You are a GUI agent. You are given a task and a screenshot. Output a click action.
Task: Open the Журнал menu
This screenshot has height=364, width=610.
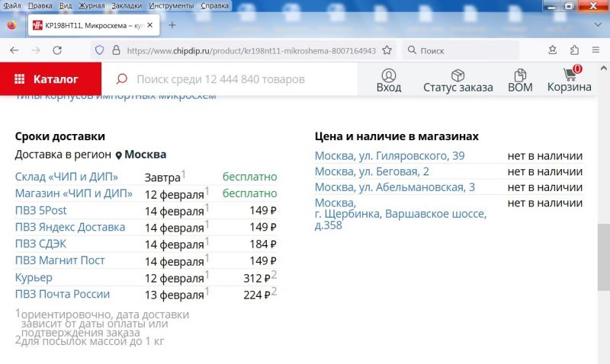coord(92,5)
